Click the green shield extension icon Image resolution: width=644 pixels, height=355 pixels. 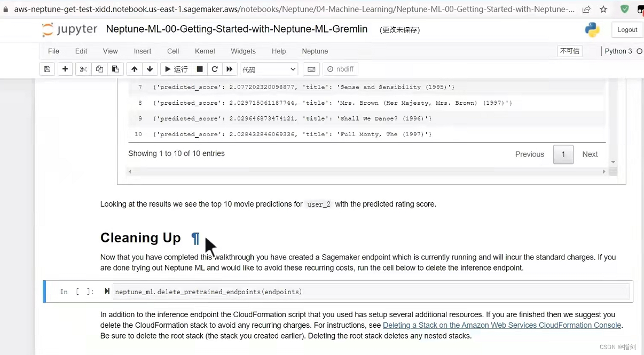[x=625, y=9]
